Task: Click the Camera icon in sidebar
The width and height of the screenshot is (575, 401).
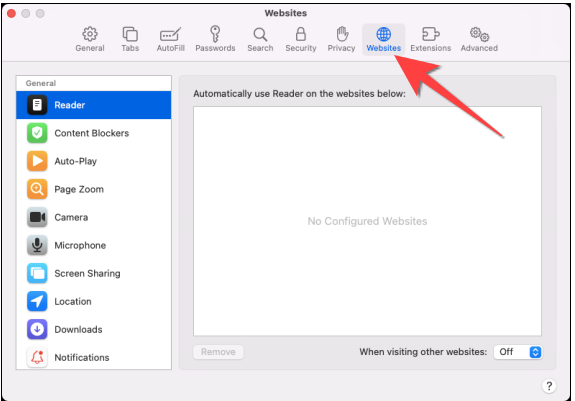Action: click(37, 217)
